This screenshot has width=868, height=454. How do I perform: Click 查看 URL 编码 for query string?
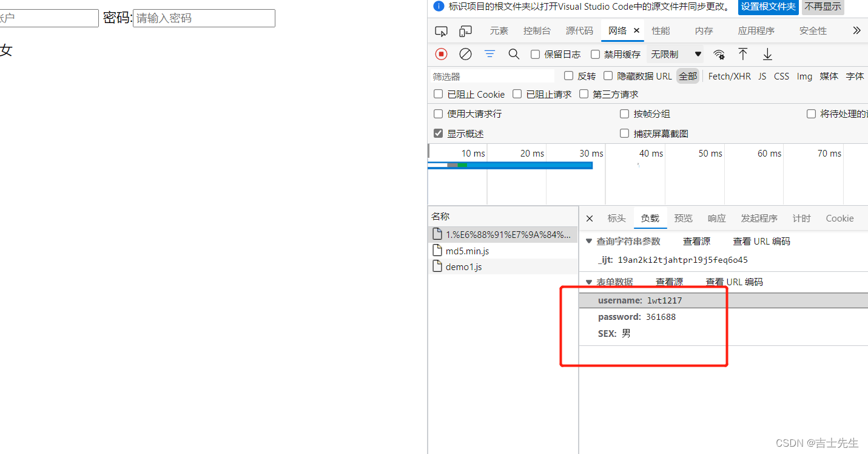tap(761, 241)
